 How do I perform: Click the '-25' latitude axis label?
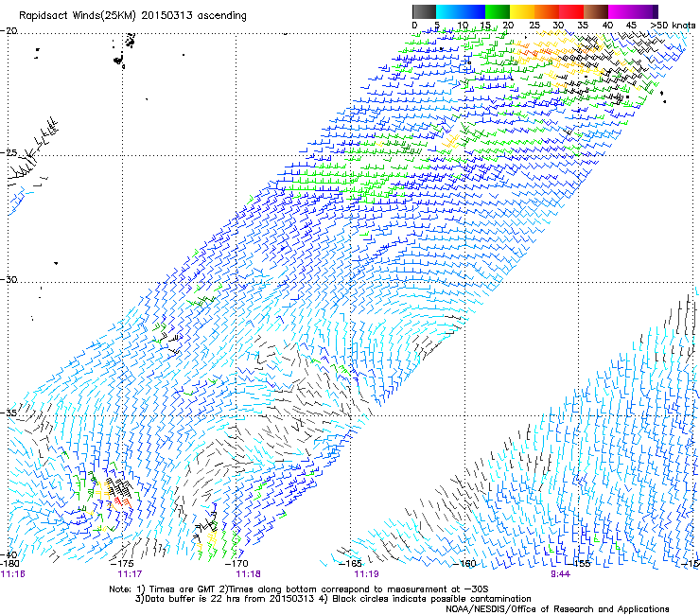(x=9, y=153)
